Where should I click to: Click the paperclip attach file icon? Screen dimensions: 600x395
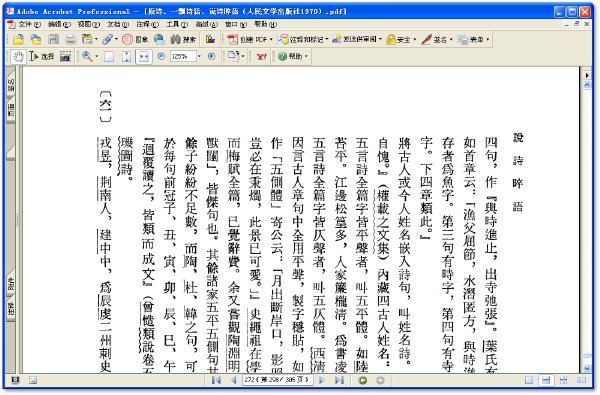pyautogui.click(x=107, y=39)
